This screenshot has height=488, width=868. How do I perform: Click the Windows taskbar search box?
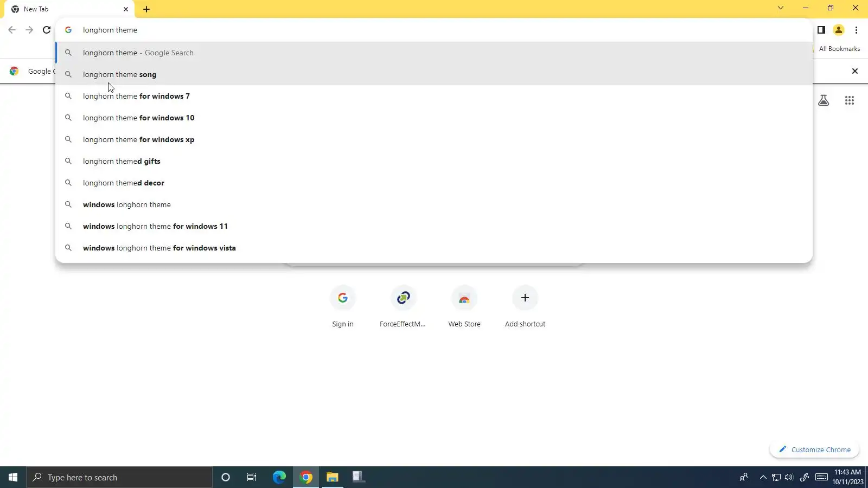tap(119, 477)
